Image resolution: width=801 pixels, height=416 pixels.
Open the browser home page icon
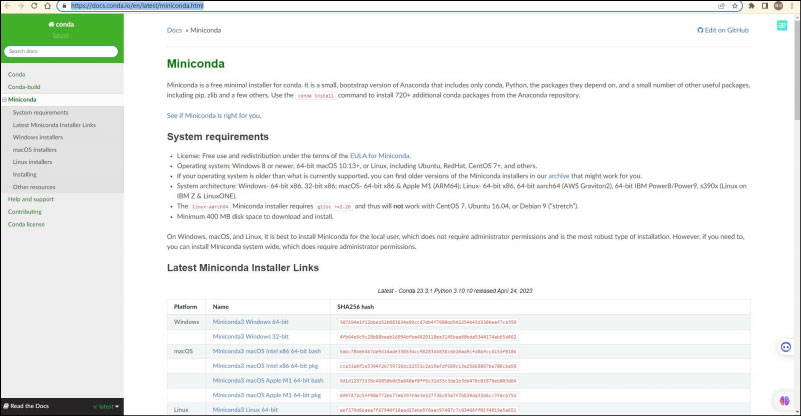tap(48, 6)
